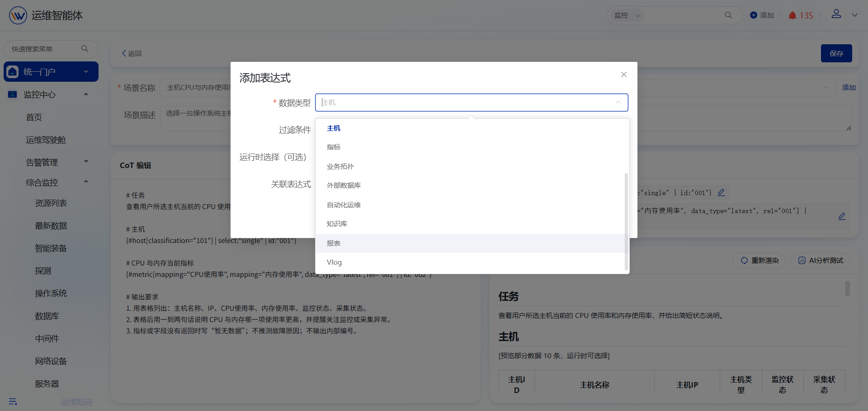Open 探测 menu item
The image size is (868, 411).
coord(43,271)
